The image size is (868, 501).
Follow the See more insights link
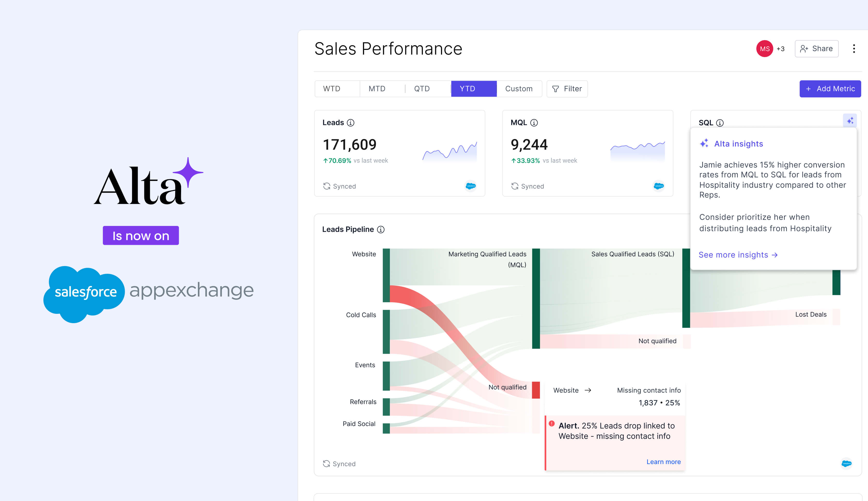click(x=738, y=255)
